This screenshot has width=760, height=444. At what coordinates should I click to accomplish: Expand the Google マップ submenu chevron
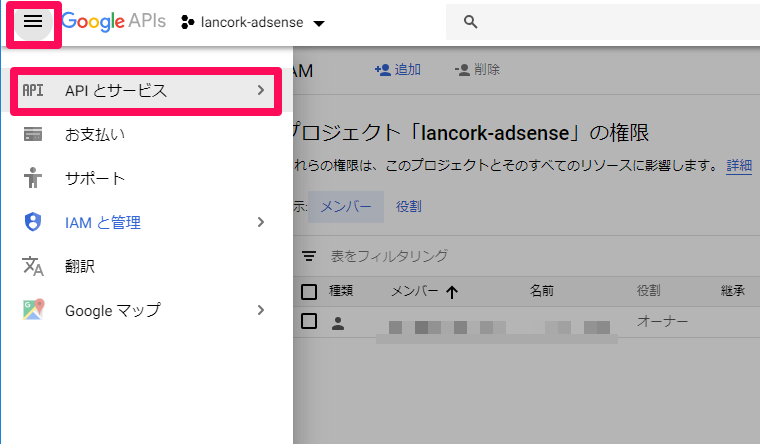pyautogui.click(x=261, y=310)
